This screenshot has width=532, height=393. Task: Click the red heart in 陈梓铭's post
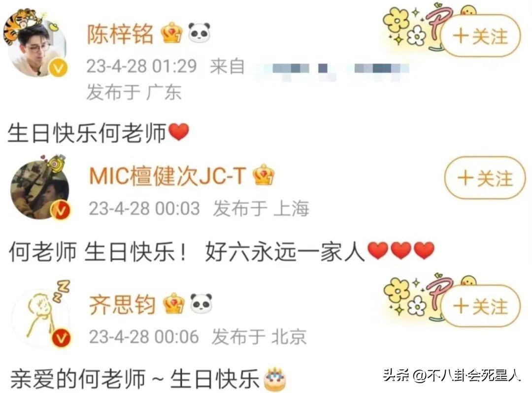(x=179, y=132)
